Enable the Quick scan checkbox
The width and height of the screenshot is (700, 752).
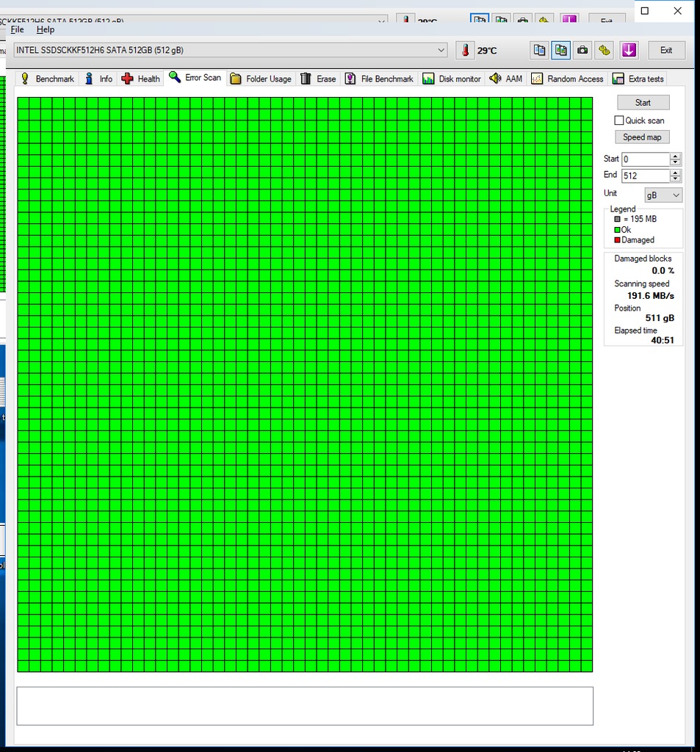(x=619, y=120)
